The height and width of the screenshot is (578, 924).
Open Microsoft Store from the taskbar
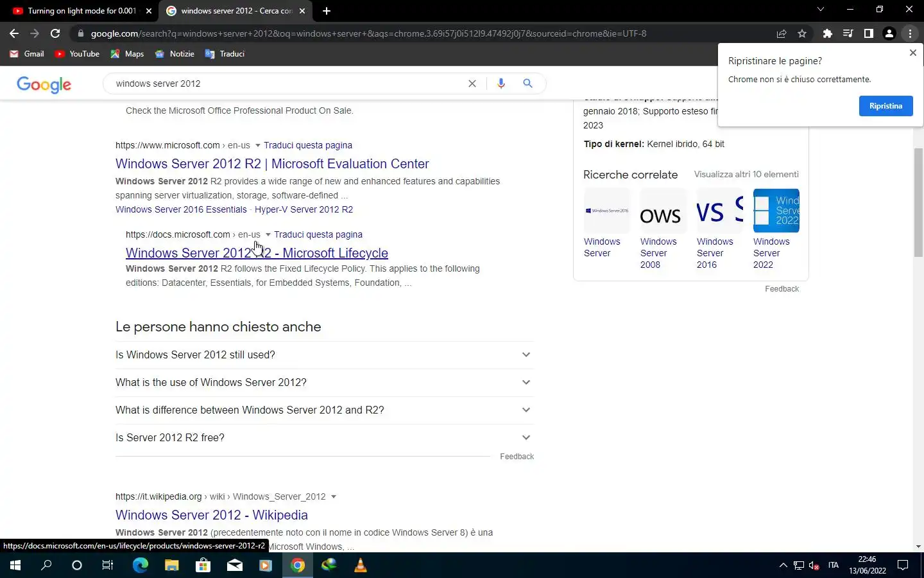[203, 565]
